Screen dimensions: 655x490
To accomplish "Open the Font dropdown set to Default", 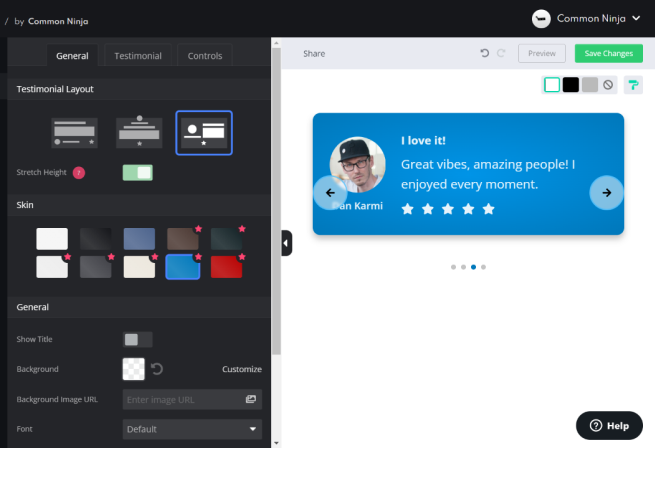I will [x=192, y=429].
